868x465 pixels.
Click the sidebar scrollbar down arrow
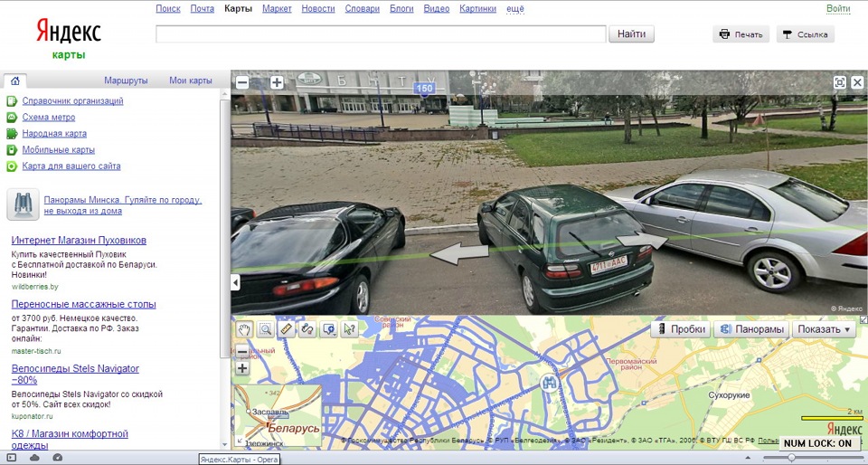224,444
